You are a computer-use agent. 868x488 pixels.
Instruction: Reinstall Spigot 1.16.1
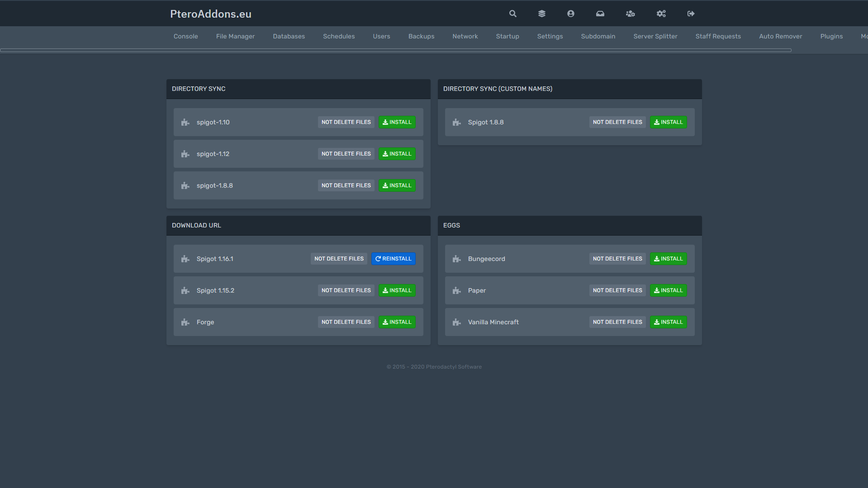tap(393, 259)
